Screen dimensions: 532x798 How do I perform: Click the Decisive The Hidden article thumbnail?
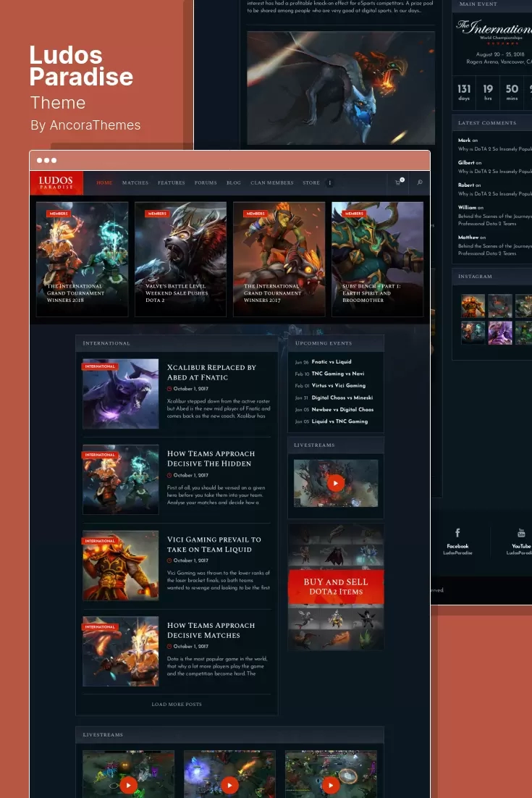click(121, 479)
